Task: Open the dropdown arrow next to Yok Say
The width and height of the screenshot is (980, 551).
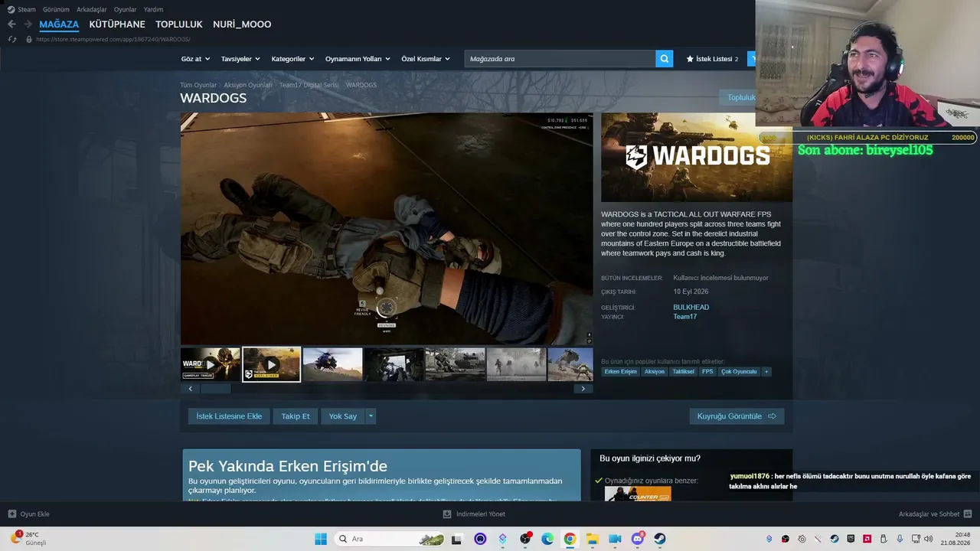Action: coord(371,416)
